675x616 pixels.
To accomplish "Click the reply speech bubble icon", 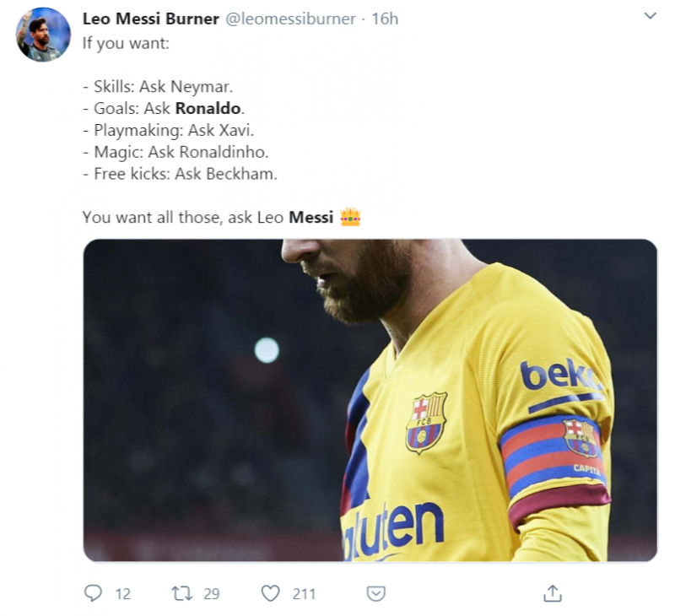I will coord(93,593).
